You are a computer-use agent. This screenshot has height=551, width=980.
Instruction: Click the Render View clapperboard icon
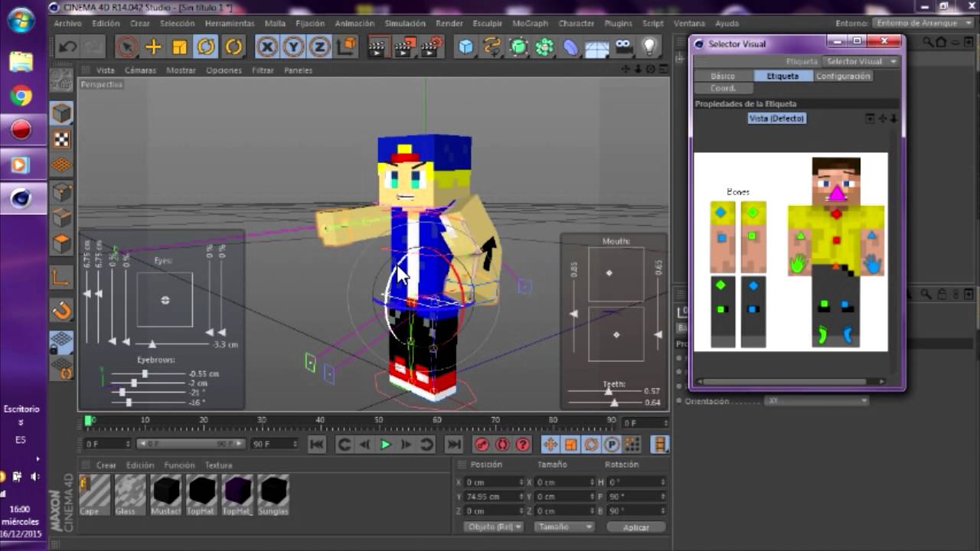coord(377,47)
